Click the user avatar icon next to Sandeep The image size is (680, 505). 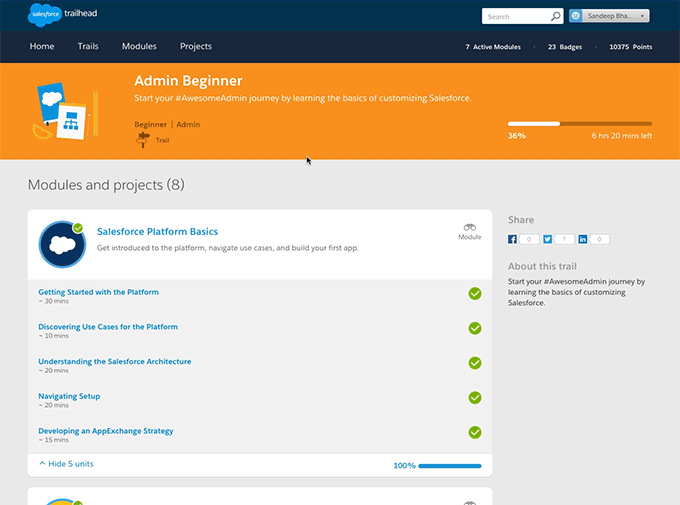[x=575, y=16]
